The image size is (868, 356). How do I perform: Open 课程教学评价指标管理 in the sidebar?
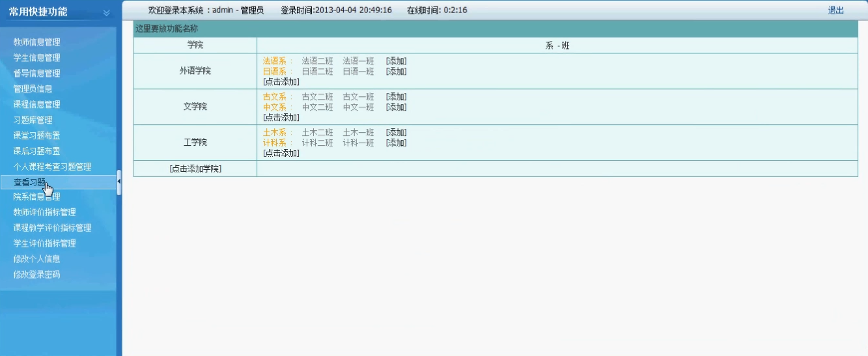coord(53,228)
